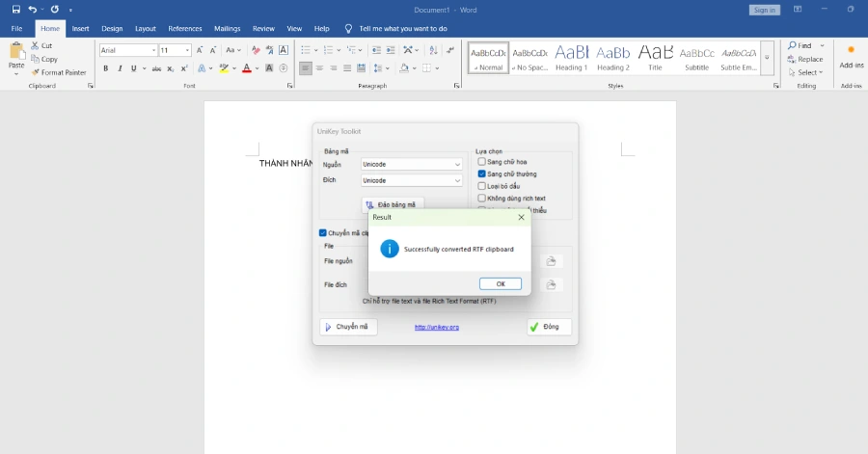Switch to the References tab

point(185,29)
